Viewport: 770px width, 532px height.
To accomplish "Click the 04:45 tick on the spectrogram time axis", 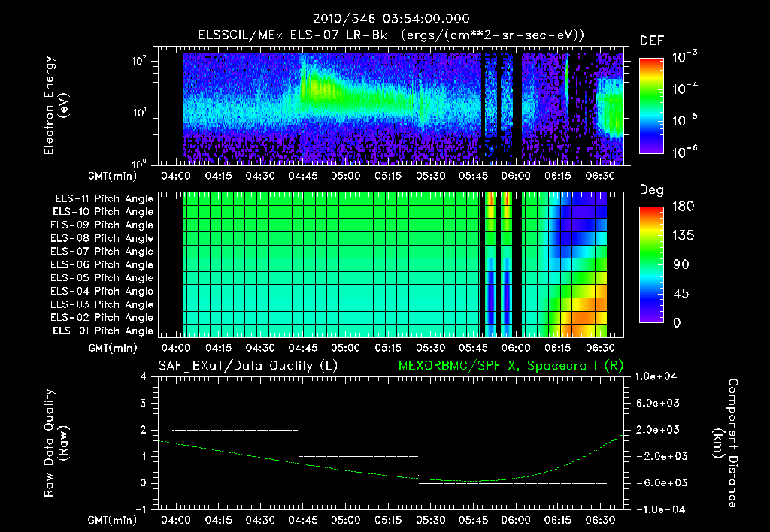I will [302, 176].
